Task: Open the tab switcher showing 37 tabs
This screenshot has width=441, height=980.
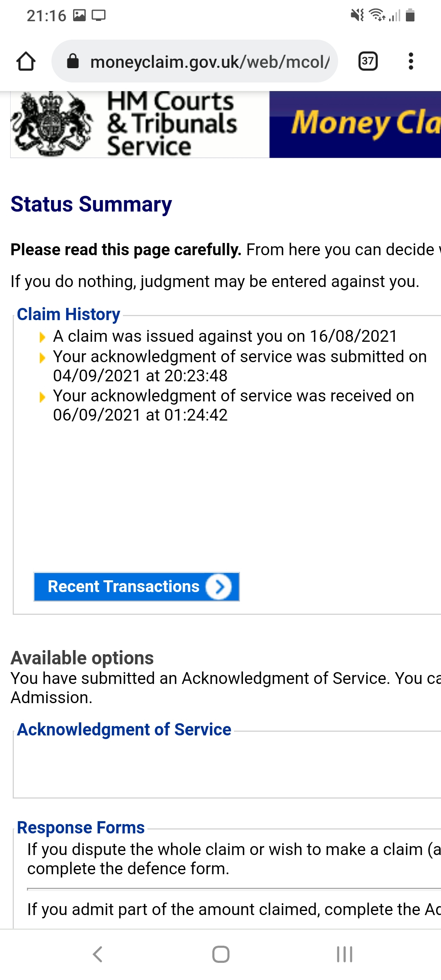Action: pos(367,61)
